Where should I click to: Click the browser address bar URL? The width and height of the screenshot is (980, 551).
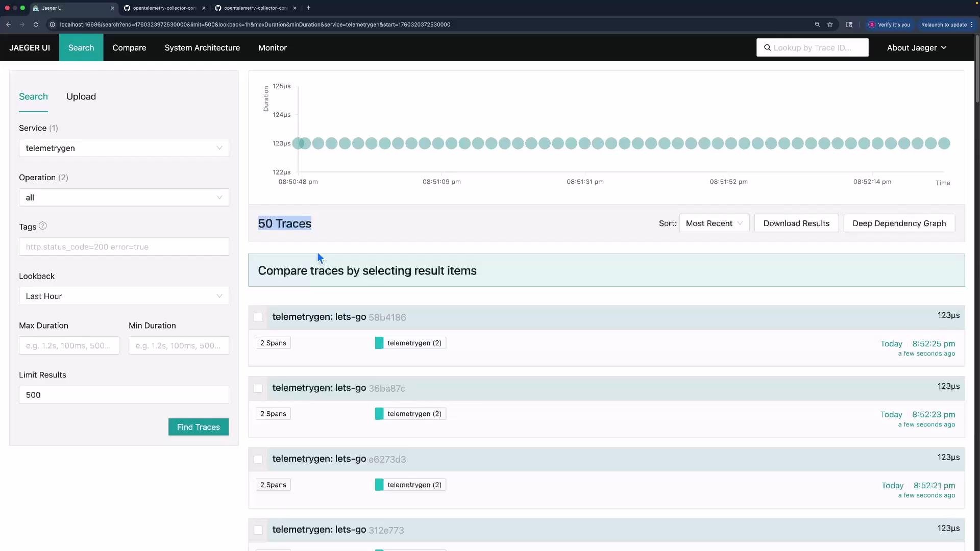tap(255, 24)
